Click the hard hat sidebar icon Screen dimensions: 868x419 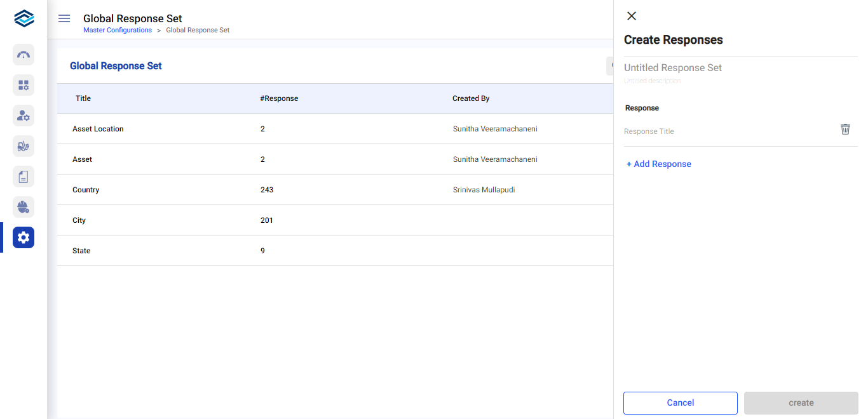[24, 207]
